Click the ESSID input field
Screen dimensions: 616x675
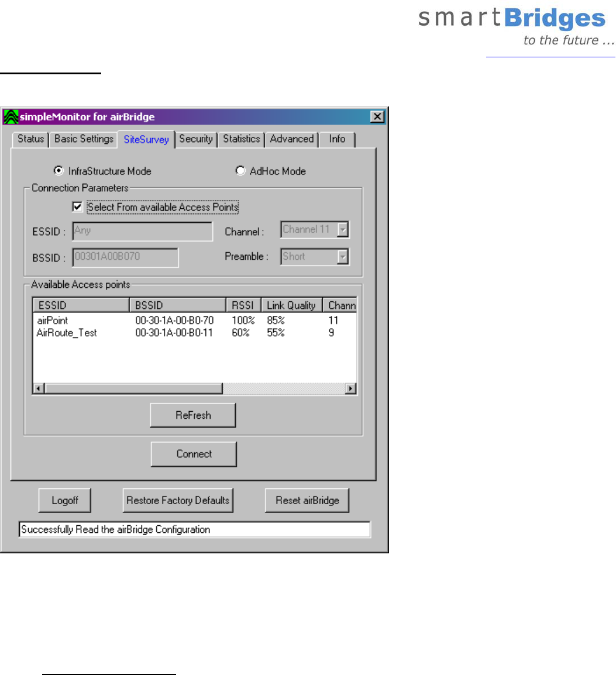click(143, 231)
